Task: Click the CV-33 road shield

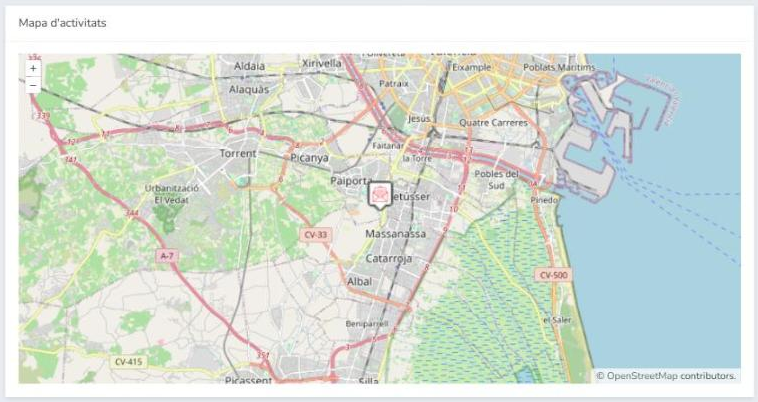Action: coord(316,235)
